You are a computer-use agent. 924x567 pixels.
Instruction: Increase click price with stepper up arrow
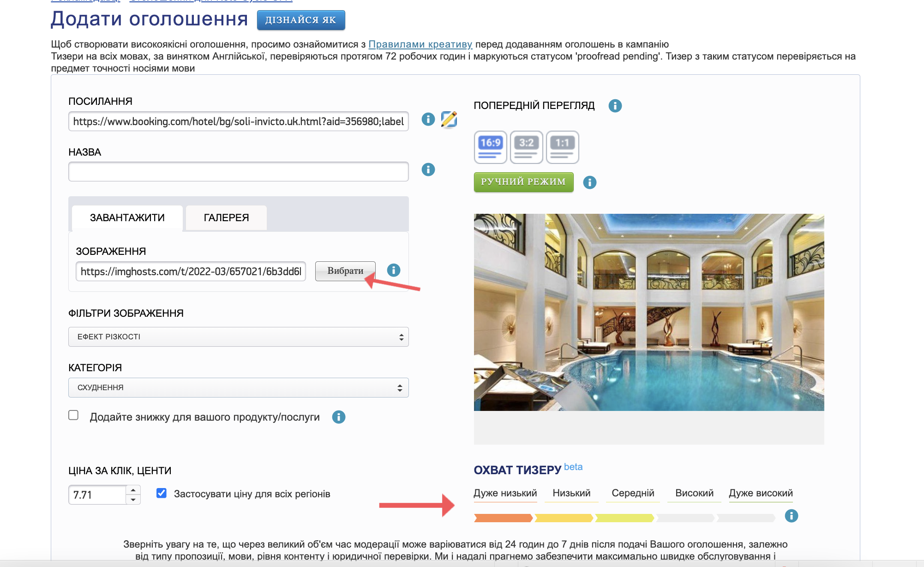[133, 490]
